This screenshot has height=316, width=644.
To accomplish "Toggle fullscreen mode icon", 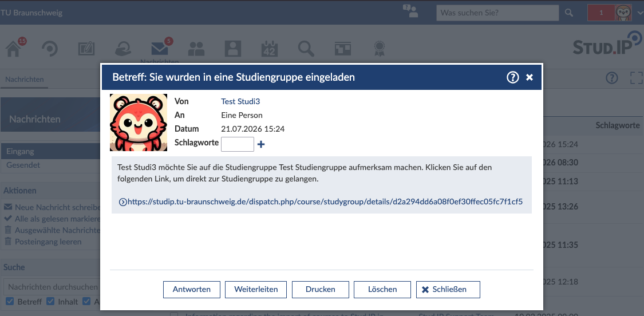I will 636,78.
